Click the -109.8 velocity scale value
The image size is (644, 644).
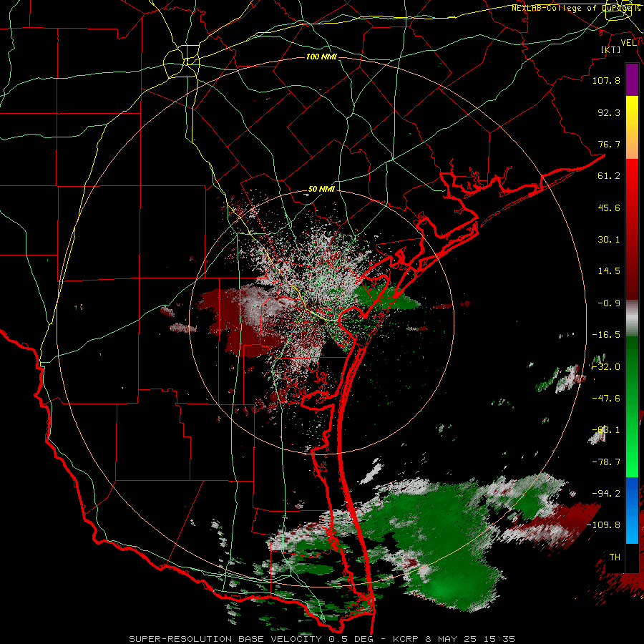pos(604,525)
